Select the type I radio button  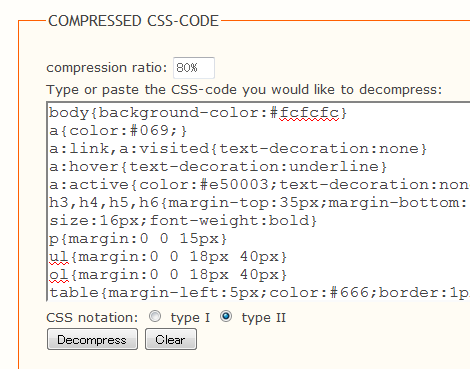pyautogui.click(x=155, y=316)
